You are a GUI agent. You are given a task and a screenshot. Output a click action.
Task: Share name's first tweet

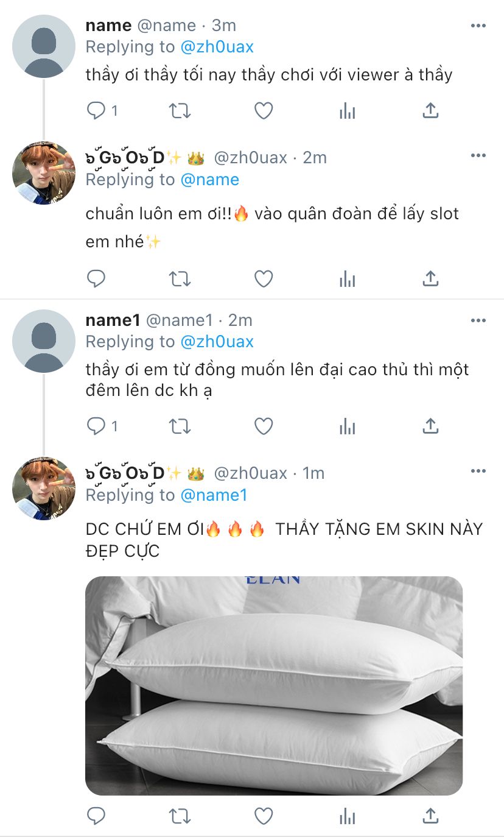click(x=430, y=111)
